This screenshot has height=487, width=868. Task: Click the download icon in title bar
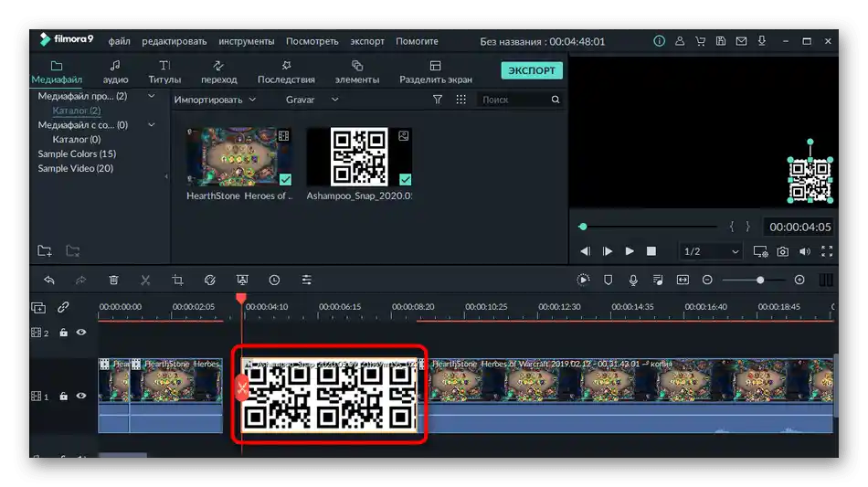point(762,41)
